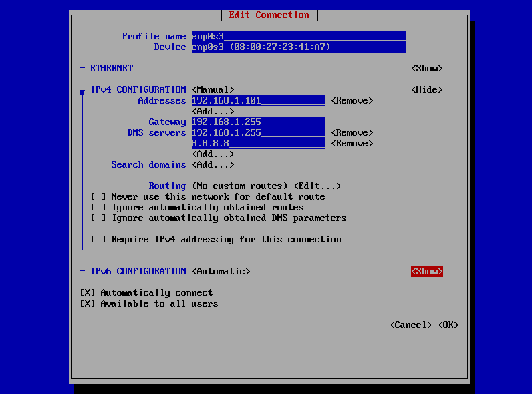This screenshot has width=532, height=394.
Task: Uncheck Available to all users
Action: (88, 303)
